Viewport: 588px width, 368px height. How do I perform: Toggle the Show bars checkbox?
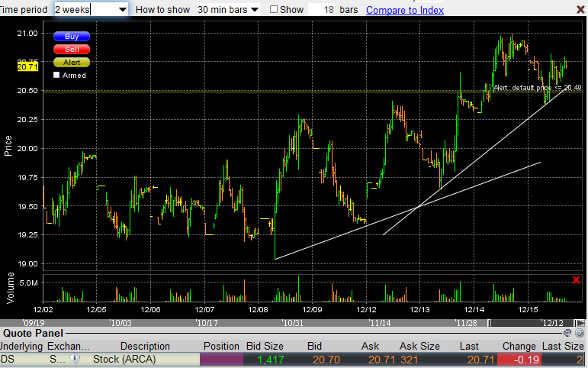coord(274,9)
